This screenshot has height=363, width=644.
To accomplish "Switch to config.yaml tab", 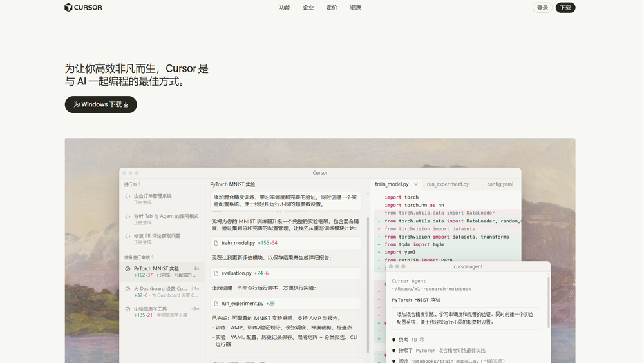I will [500, 184].
